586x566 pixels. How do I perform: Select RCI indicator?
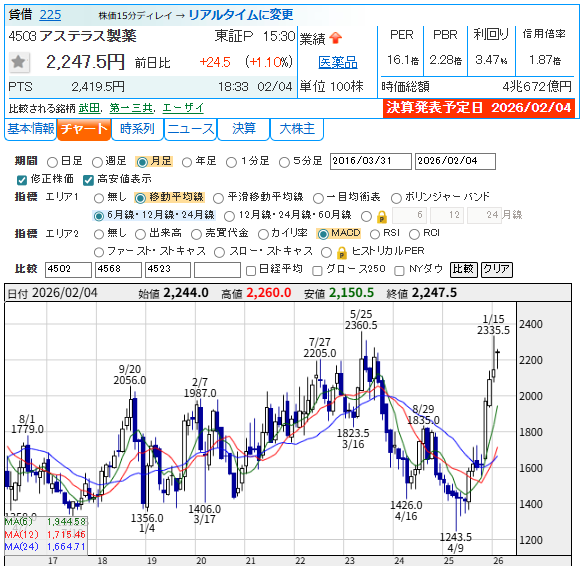pos(414,234)
